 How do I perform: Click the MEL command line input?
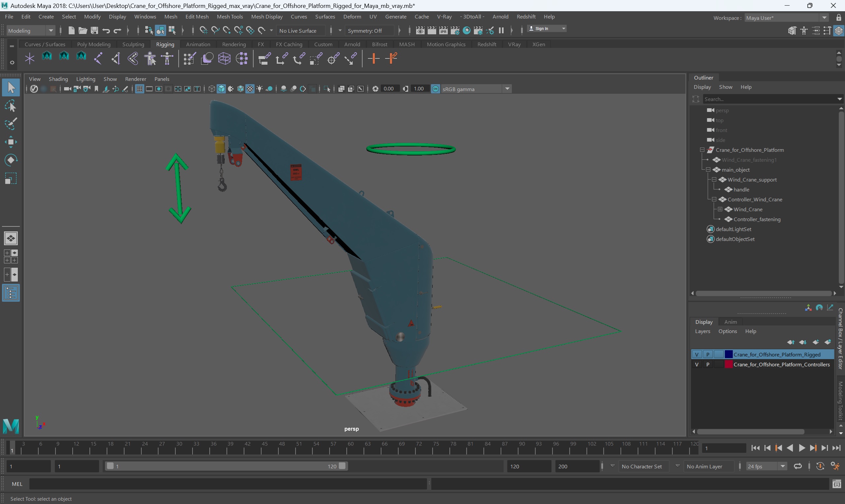coord(228,484)
